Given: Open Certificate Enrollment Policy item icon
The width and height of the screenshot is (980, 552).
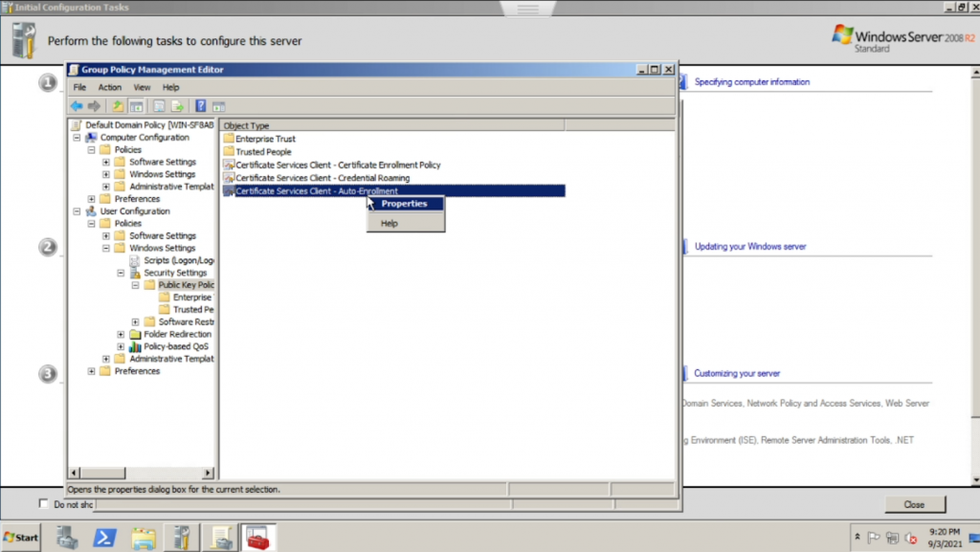Looking at the screenshot, I should (x=229, y=166).
